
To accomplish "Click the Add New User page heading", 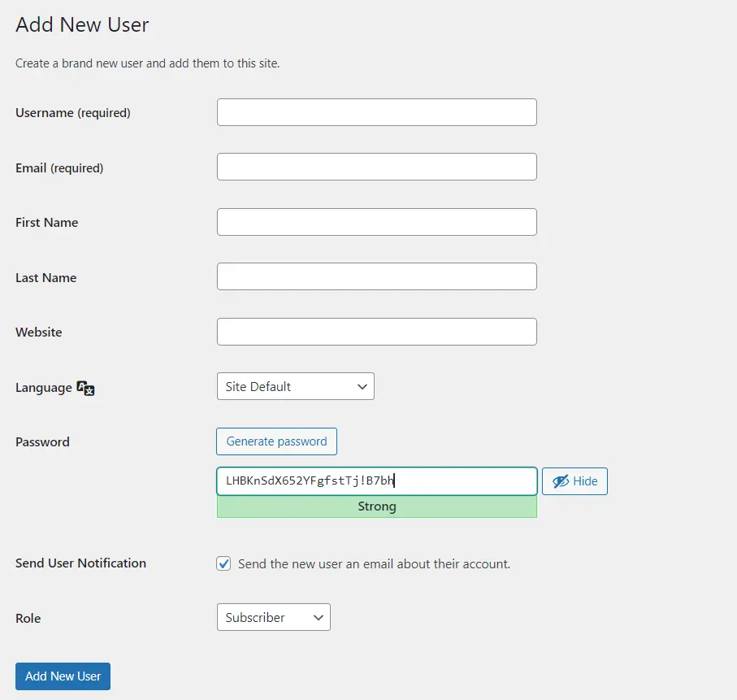I will [82, 24].
